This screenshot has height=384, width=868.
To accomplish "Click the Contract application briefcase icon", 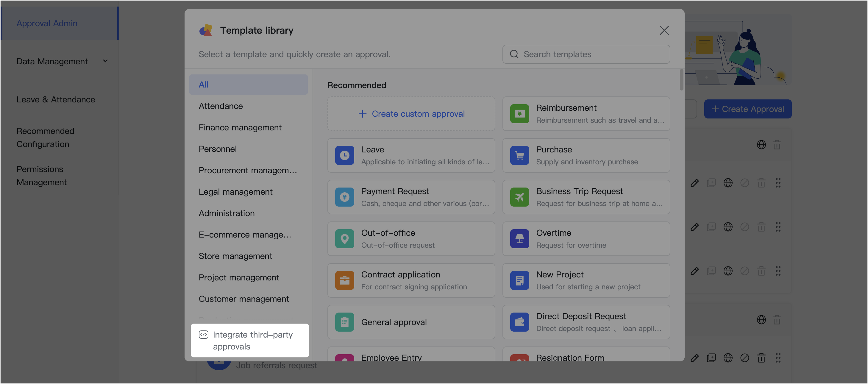I will coord(344,280).
